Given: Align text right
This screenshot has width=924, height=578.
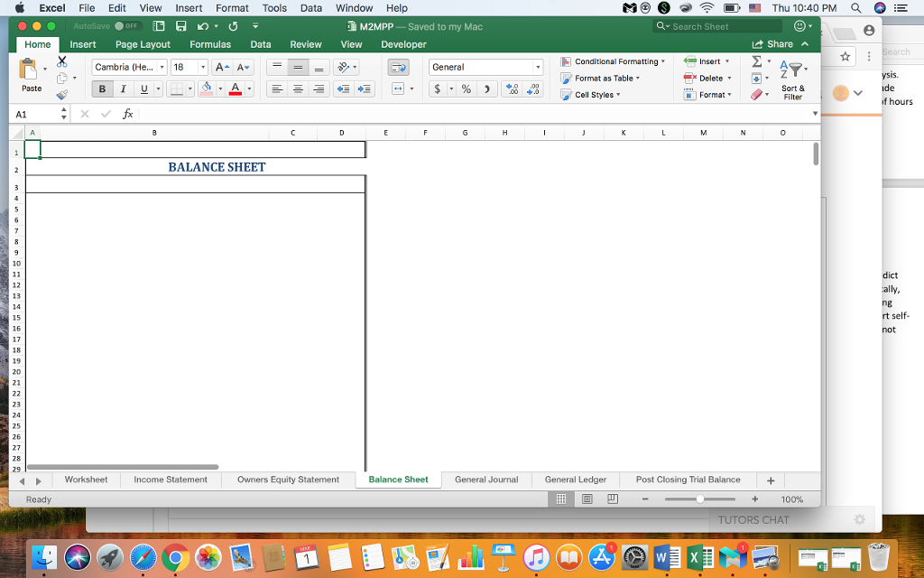Looking at the screenshot, I should point(319,89).
